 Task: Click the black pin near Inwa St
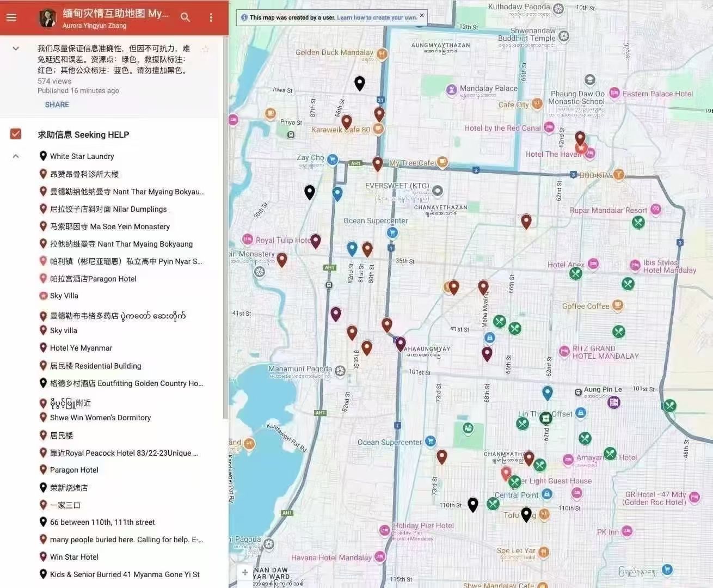pyautogui.click(x=360, y=83)
